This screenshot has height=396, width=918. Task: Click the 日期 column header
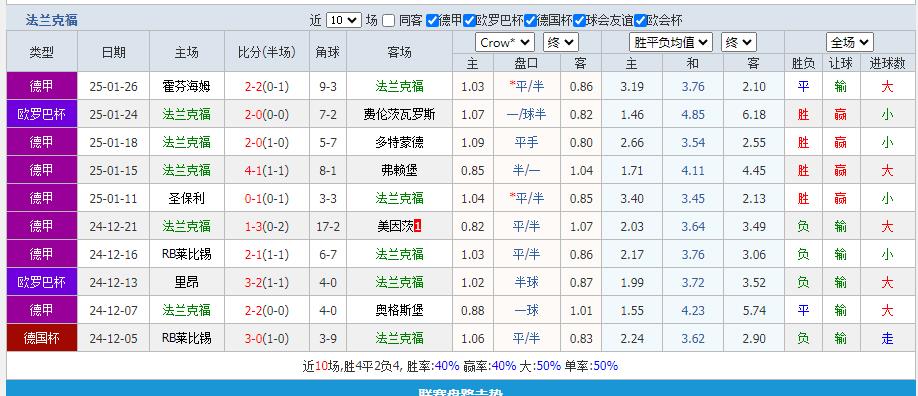click(x=113, y=52)
